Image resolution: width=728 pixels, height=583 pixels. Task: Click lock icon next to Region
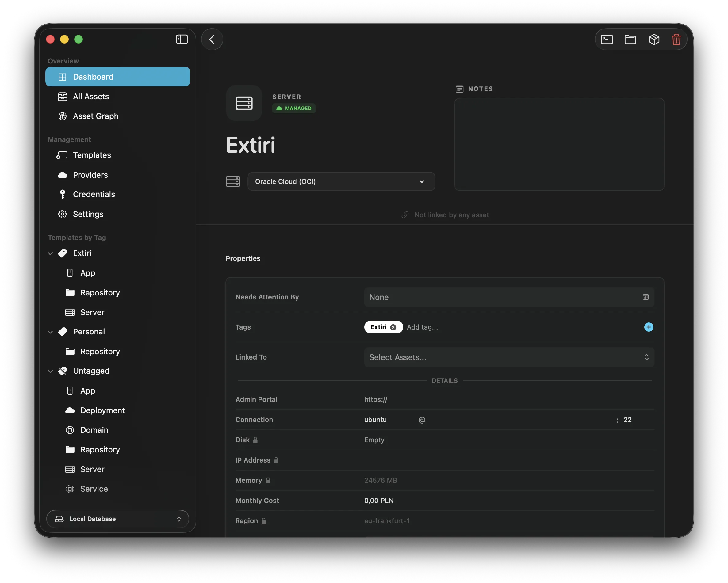[264, 521]
